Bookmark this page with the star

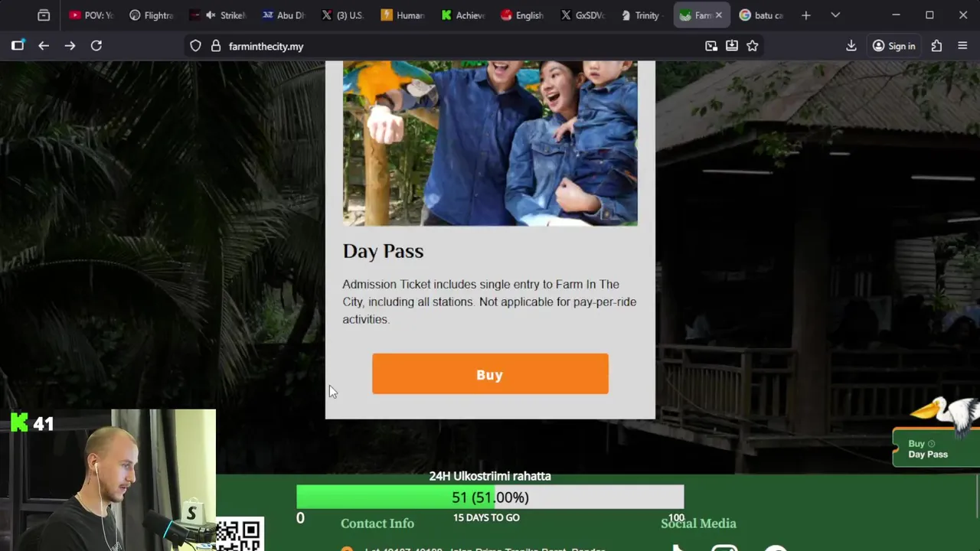753,46
